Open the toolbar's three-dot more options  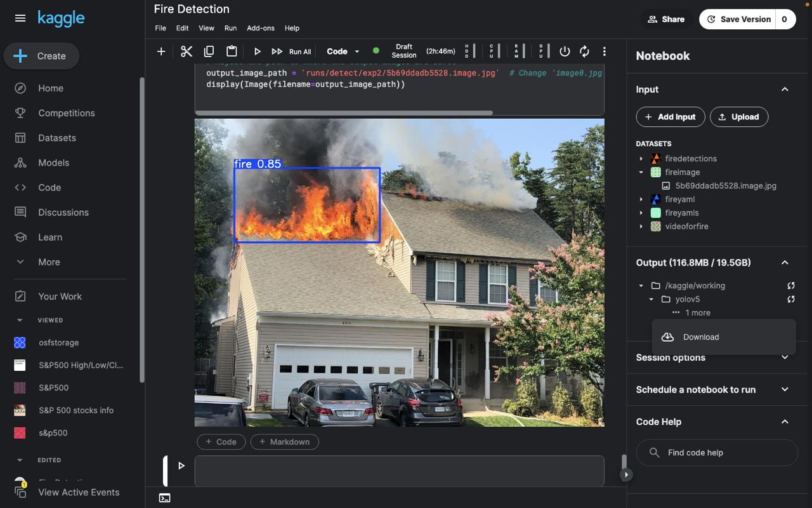click(x=604, y=51)
